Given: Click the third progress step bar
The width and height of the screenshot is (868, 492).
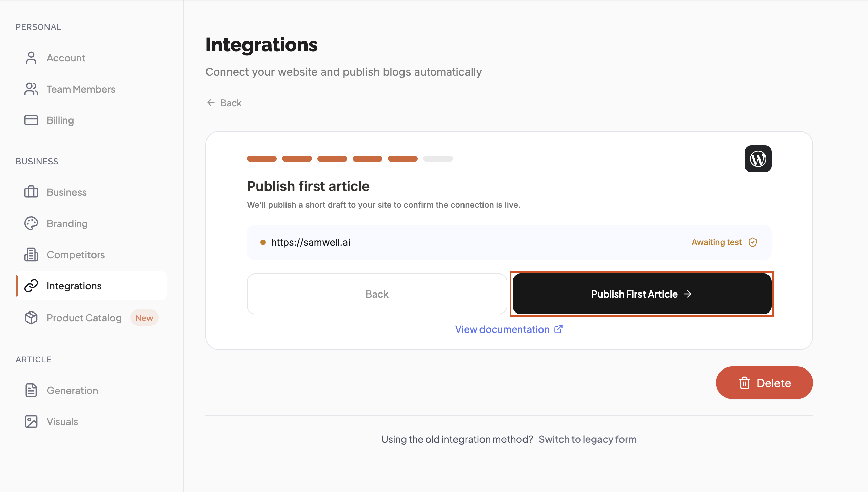Looking at the screenshot, I should (x=332, y=159).
